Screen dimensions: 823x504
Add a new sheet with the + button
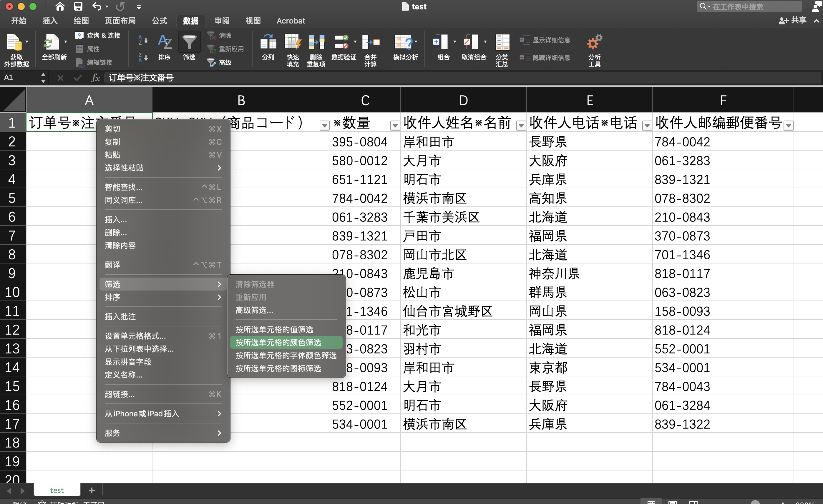coord(91,490)
